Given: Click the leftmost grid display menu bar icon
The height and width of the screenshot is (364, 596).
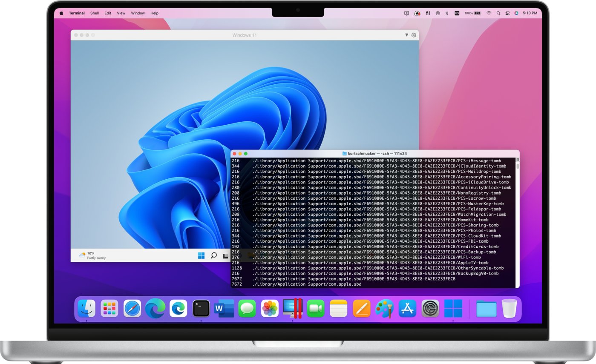Looking at the screenshot, I should point(407,13).
